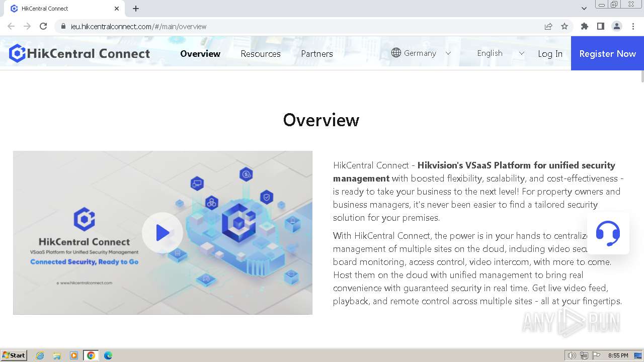
Task: Click the system clock 8:55 PM
Action: (x=618, y=355)
